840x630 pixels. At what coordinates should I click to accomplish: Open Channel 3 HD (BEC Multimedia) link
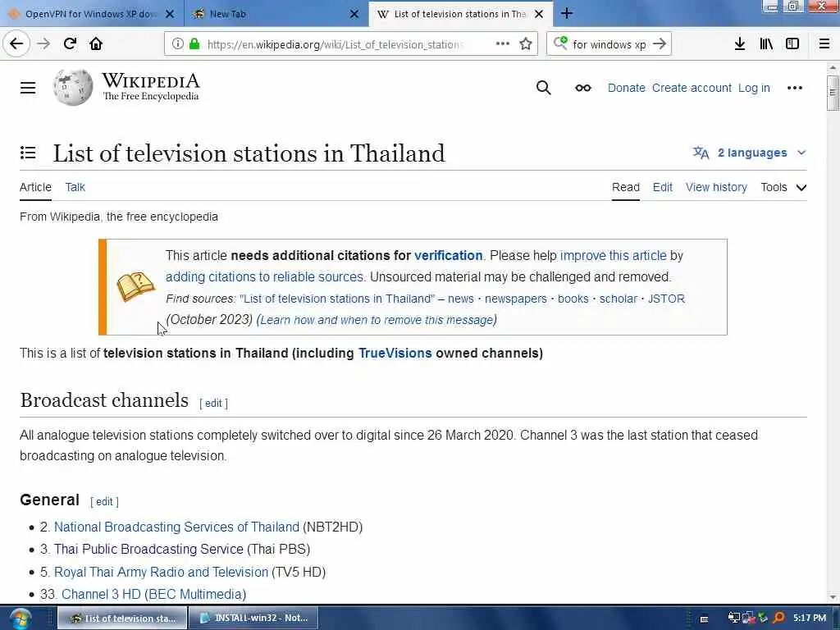pyautogui.click(x=153, y=595)
